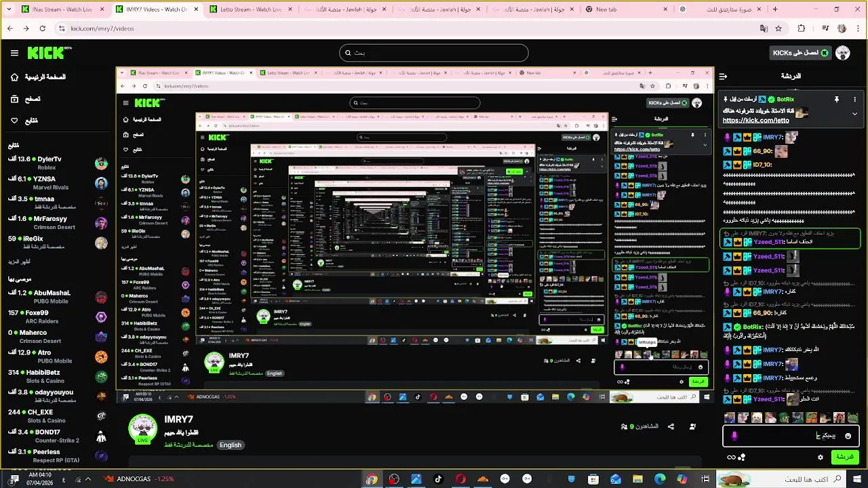Image resolution: width=868 pixels, height=488 pixels.
Task: Click the share icon under the stream
Action: coord(671,426)
